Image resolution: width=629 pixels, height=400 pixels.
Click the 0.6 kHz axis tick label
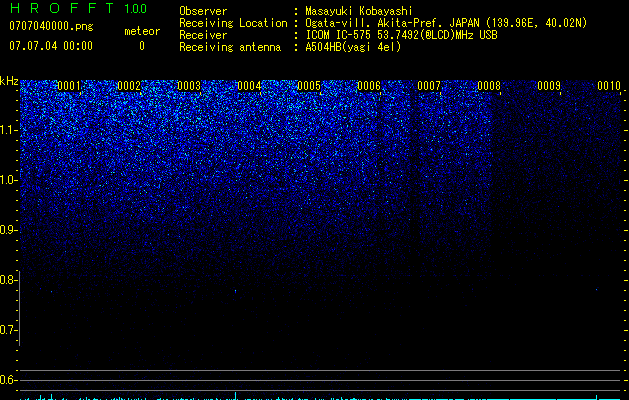[x=8, y=380]
